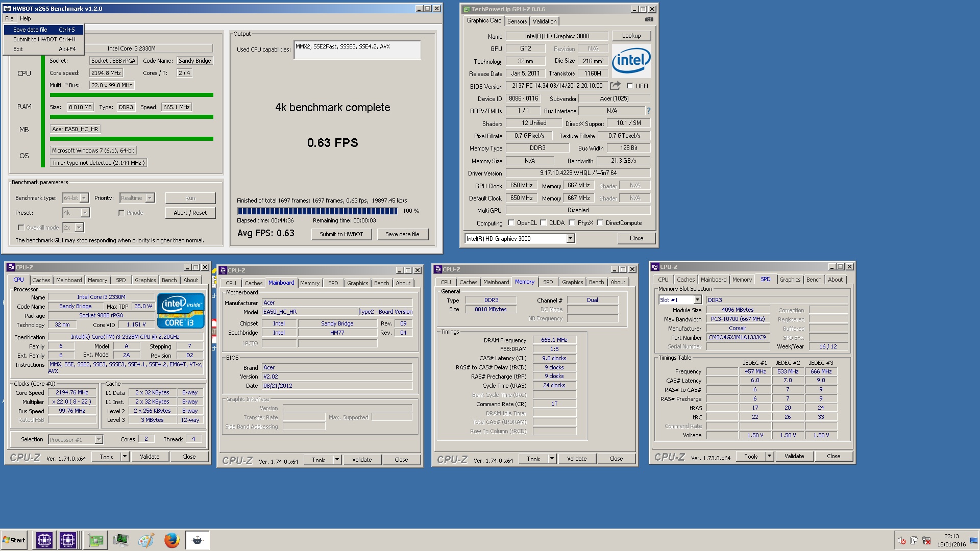
Task: Click the Lookup button in GPU-Z
Action: click(x=631, y=36)
